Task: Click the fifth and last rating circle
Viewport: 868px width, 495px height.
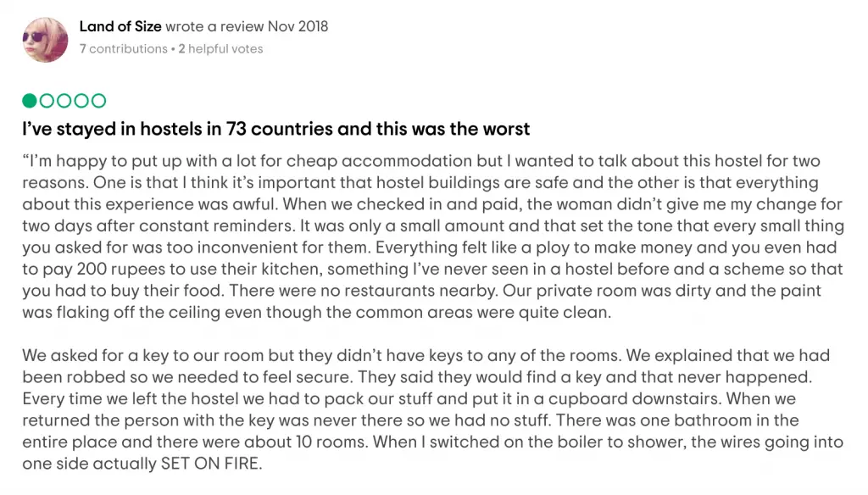Action: click(98, 101)
